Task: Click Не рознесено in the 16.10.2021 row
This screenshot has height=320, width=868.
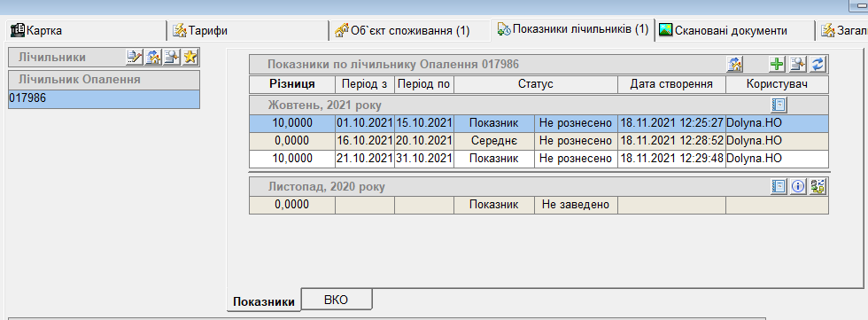Action: pyautogui.click(x=576, y=141)
